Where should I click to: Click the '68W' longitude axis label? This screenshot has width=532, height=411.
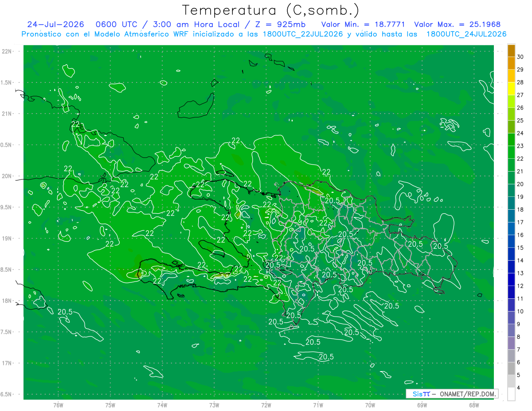click(x=474, y=405)
